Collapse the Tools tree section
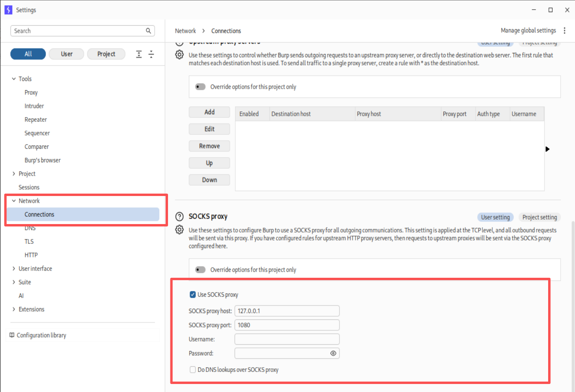 (x=14, y=79)
